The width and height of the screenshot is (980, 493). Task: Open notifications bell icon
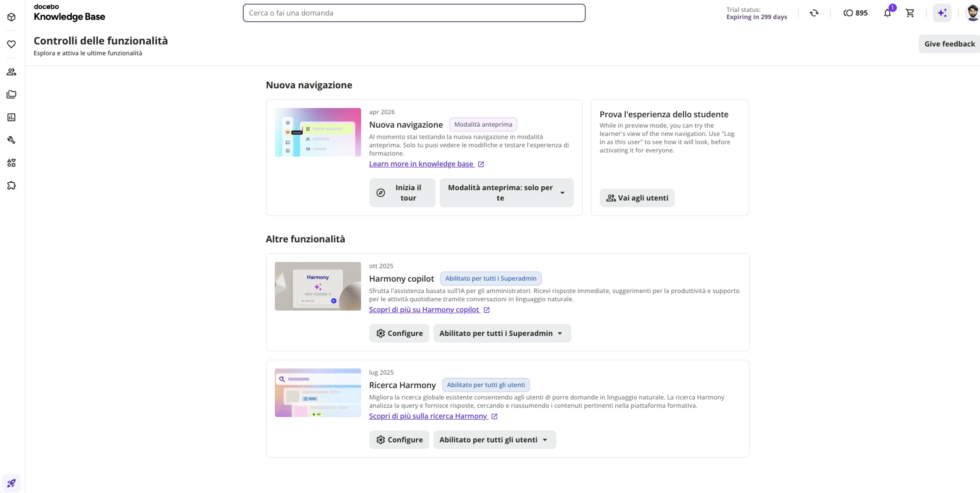(x=887, y=13)
